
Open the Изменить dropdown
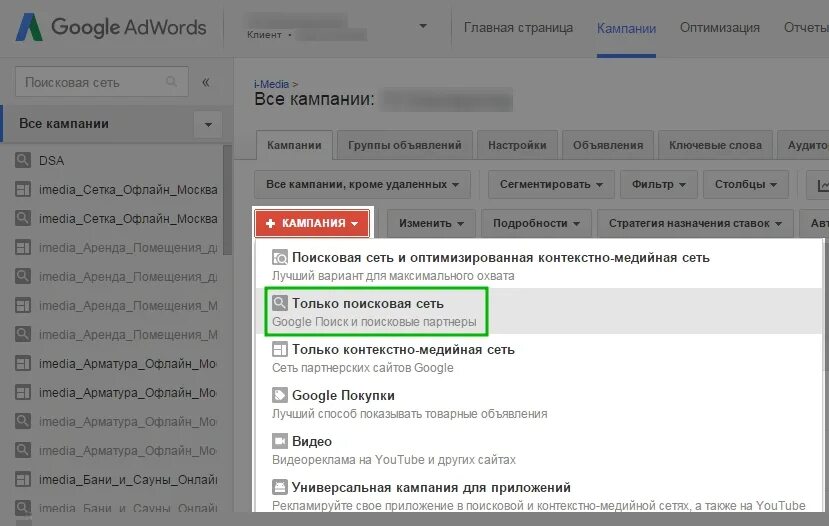click(431, 224)
